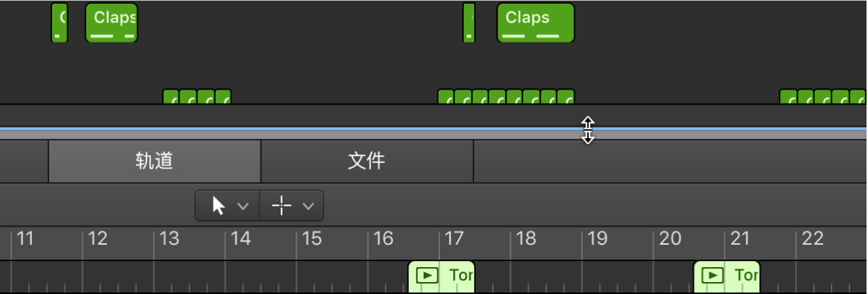Select the narrow green region left of first Claps
868x294 pixels.
click(59, 22)
